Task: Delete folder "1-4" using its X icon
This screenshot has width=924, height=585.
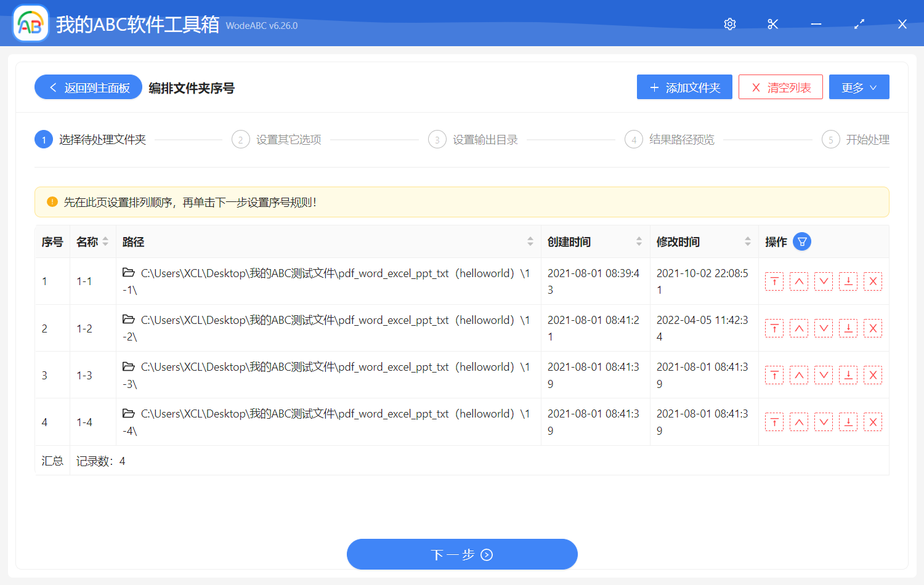Action: 873,421
